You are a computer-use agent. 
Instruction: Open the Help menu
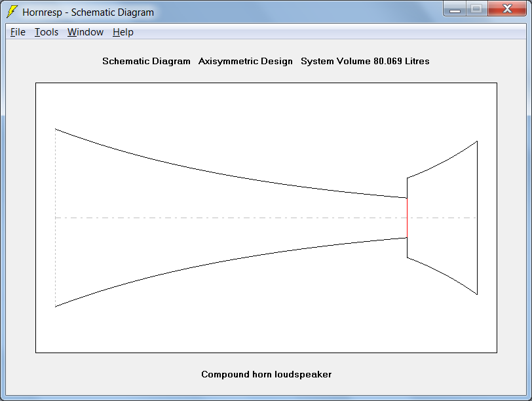click(x=123, y=32)
